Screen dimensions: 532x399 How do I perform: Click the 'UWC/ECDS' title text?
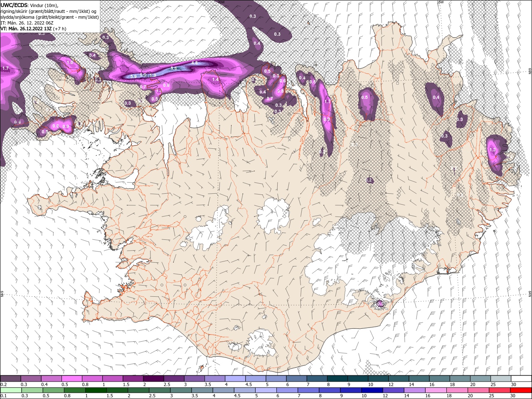[14, 5]
